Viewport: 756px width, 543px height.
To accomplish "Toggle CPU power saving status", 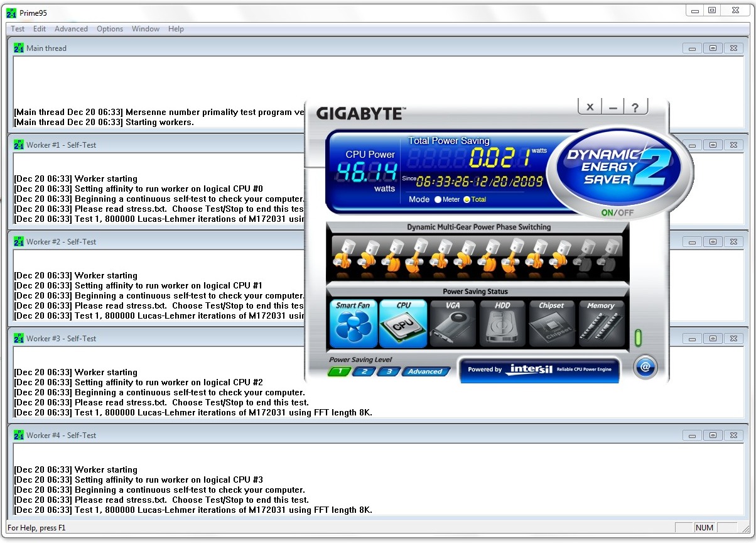I will pyautogui.click(x=403, y=324).
